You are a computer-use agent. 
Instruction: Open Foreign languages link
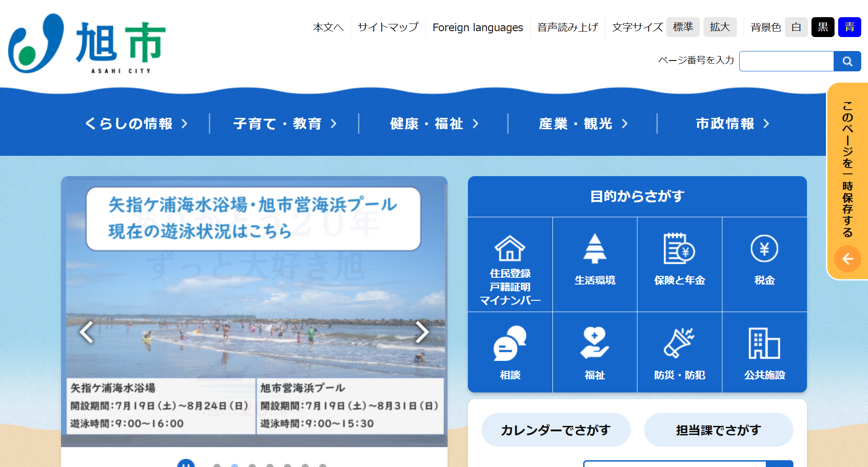[477, 28]
